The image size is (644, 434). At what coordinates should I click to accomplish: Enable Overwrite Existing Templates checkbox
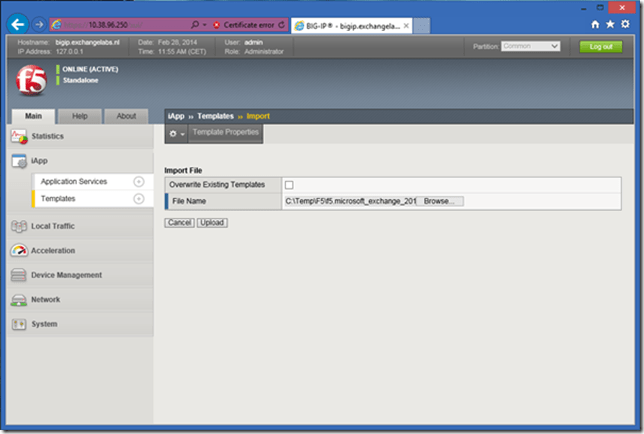[289, 185]
